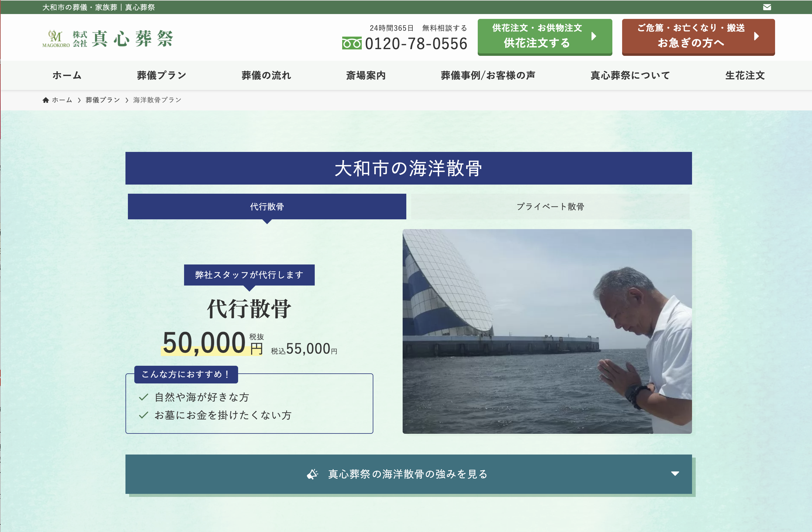
Task: Click 海洋散骨プラン breadcrumb text
Action: click(157, 100)
